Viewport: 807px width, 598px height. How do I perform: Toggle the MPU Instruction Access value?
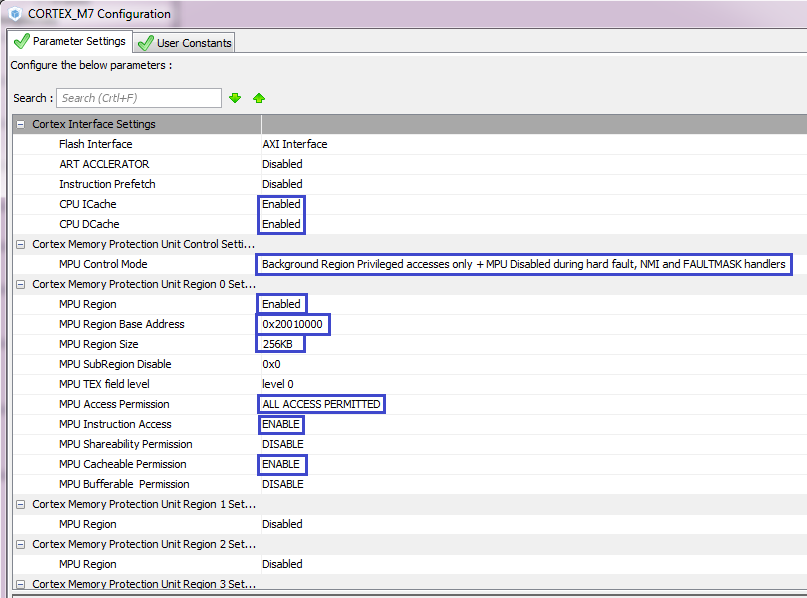281,424
